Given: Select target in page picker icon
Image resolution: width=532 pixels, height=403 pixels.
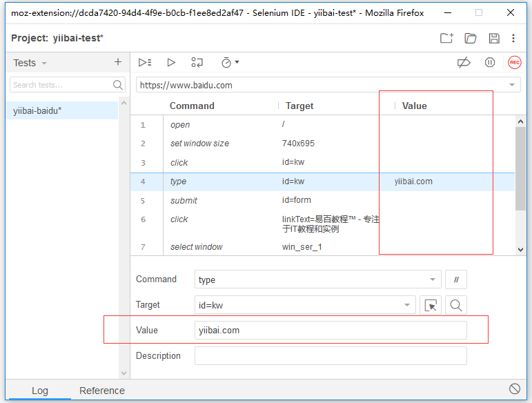Looking at the screenshot, I should 431,305.
